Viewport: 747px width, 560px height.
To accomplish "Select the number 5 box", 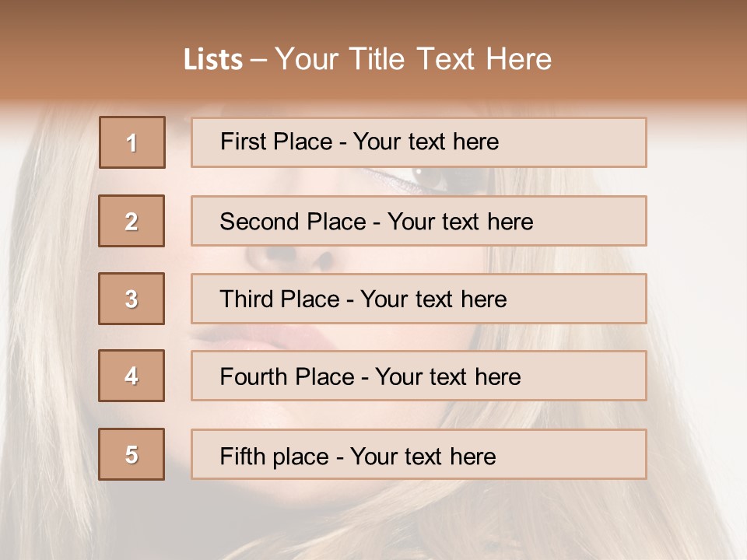I will point(132,453).
